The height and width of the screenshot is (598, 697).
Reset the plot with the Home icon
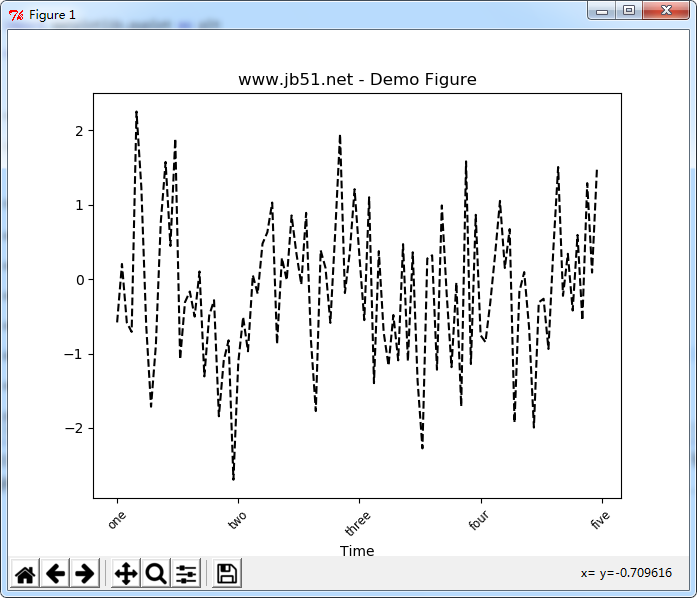[25, 573]
